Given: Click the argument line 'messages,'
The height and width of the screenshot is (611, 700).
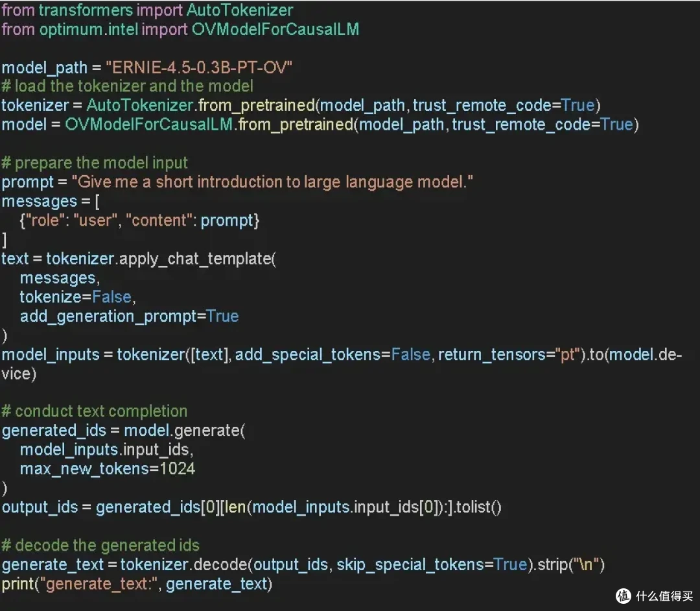Looking at the screenshot, I should point(60,278).
